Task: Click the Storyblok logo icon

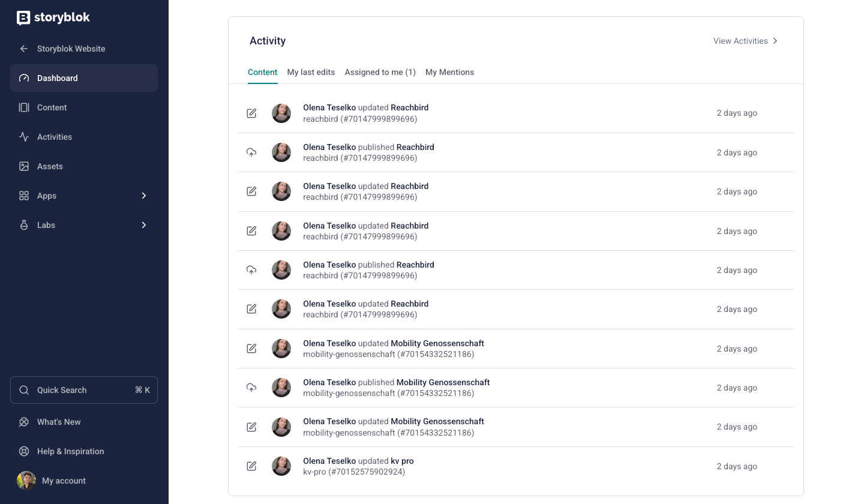Action: (23, 18)
